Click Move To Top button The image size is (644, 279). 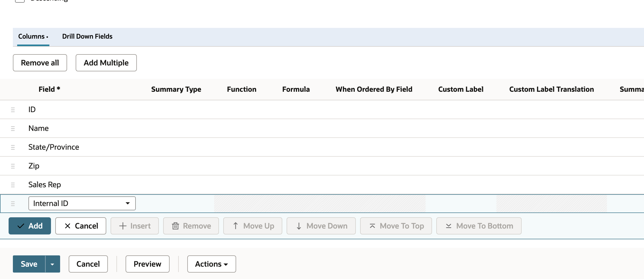pyautogui.click(x=396, y=226)
